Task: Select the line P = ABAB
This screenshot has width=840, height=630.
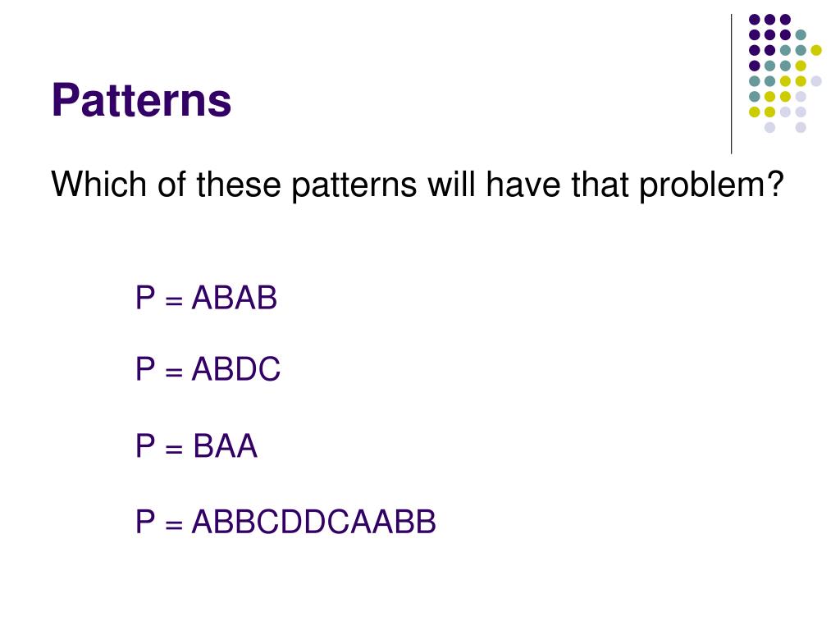Action: click(206, 297)
